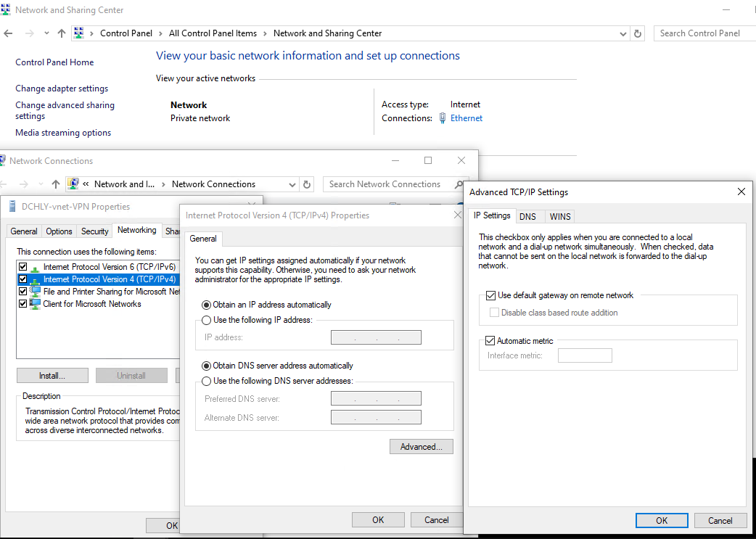Expand chevron after All Control Panel Items
The height and width of the screenshot is (539, 756).
[265, 33]
